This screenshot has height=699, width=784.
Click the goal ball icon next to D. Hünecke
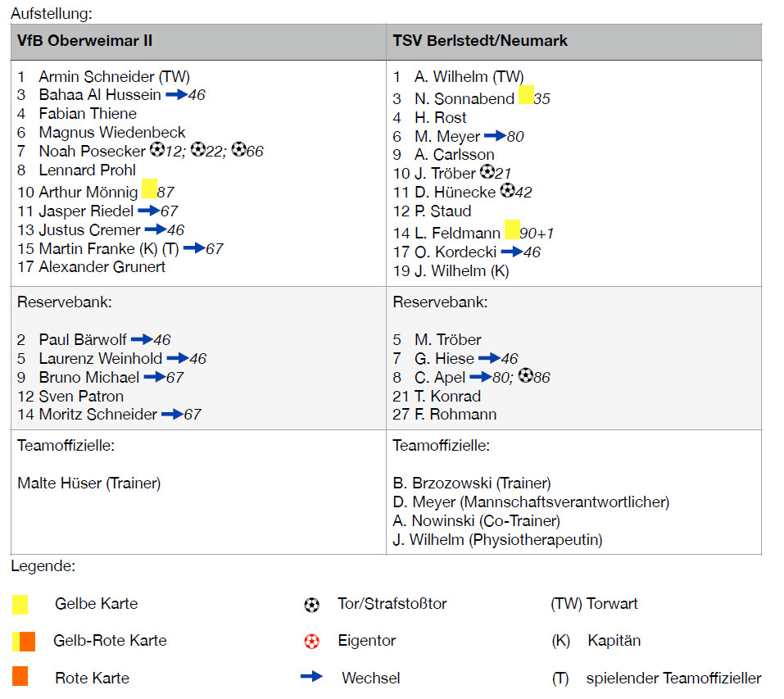[507, 191]
